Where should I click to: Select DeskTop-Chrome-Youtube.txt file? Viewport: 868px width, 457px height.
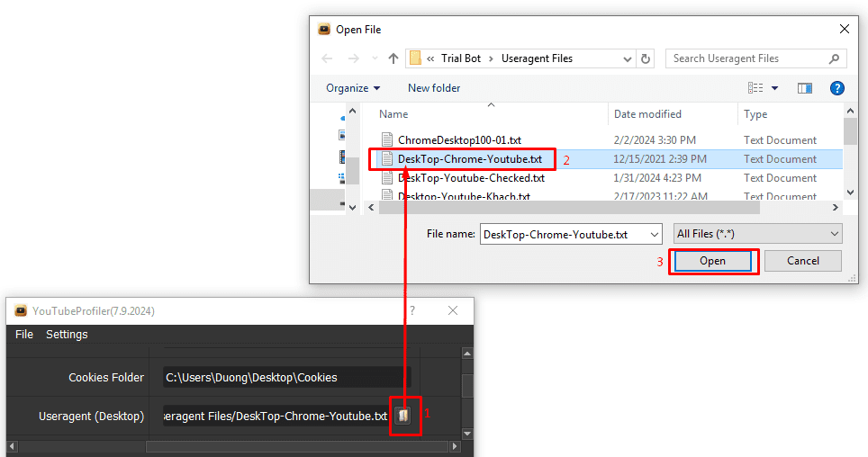pos(470,159)
